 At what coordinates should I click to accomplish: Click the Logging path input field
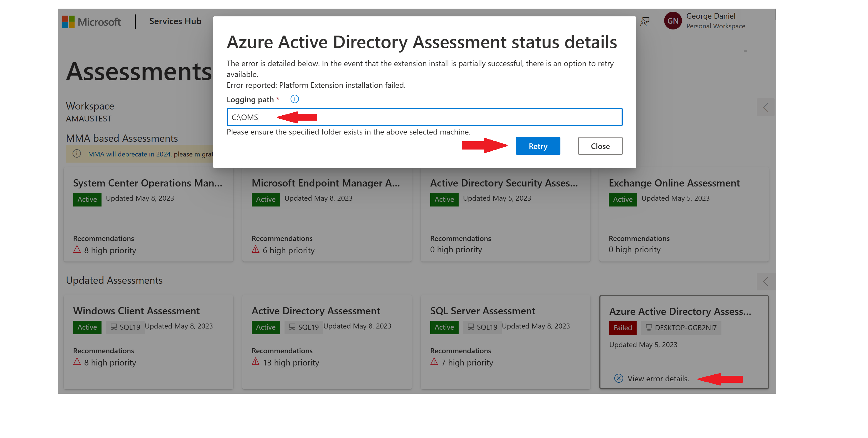click(424, 117)
